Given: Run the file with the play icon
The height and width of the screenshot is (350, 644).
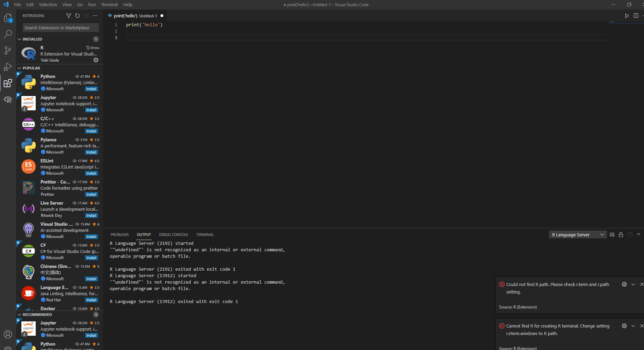Looking at the screenshot, I should [x=627, y=16].
